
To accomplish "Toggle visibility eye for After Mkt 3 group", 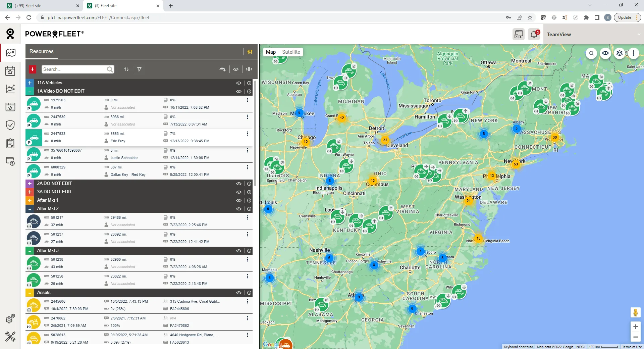I will [238, 251].
